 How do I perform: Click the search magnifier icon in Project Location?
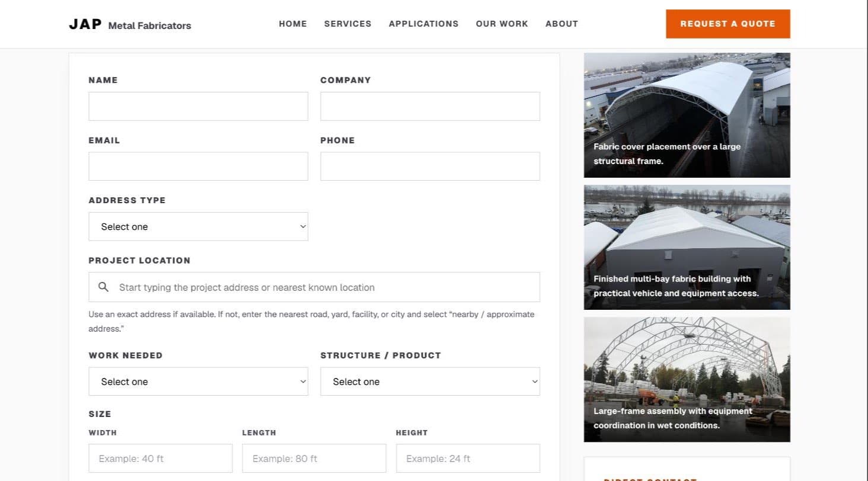tap(103, 287)
